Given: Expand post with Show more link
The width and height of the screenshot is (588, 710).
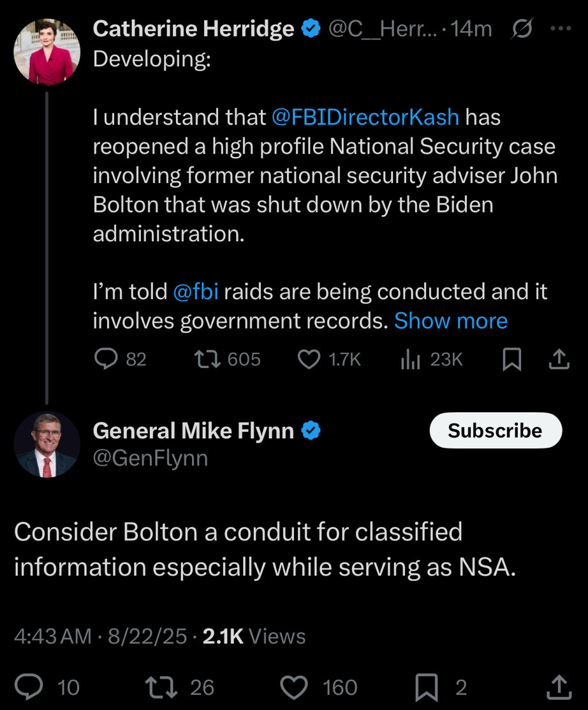Looking at the screenshot, I should (450, 321).
